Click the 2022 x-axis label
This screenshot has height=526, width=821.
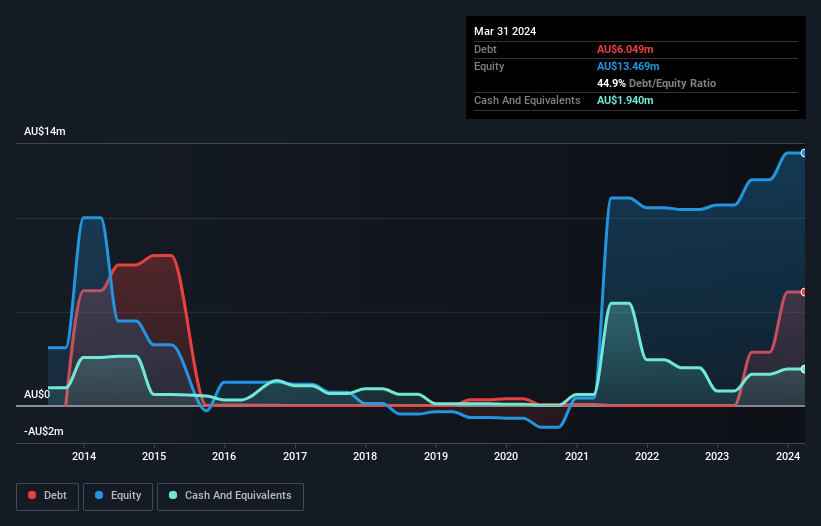coord(647,456)
